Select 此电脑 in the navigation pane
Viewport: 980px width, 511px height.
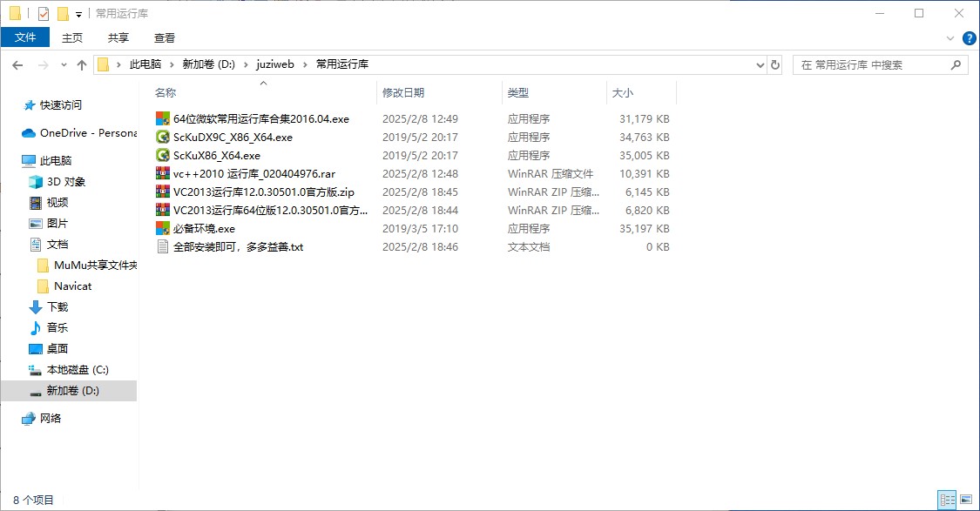47,160
